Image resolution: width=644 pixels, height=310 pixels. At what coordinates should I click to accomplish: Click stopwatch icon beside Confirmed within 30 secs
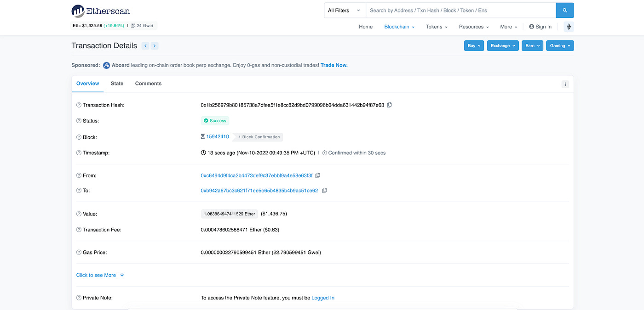tap(324, 153)
